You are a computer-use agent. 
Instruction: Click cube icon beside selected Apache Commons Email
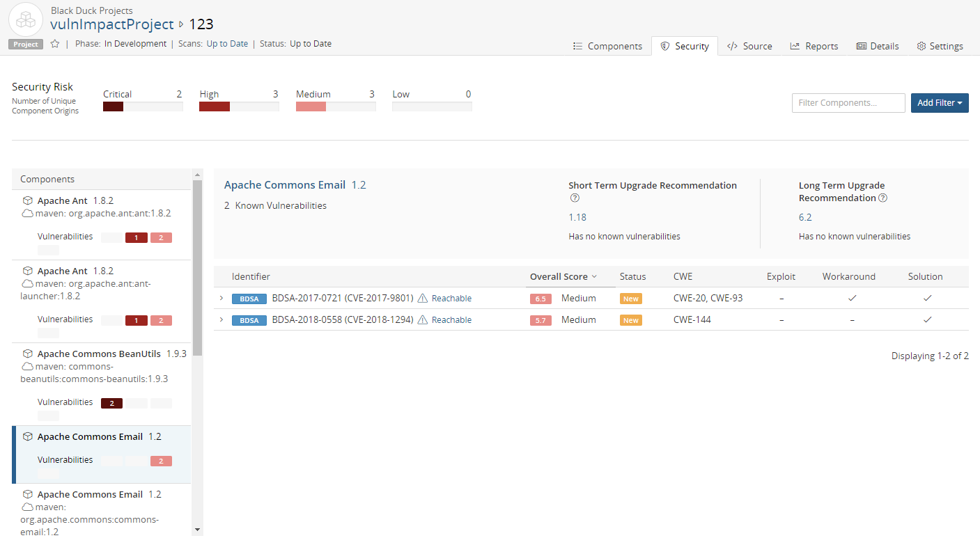coord(28,437)
